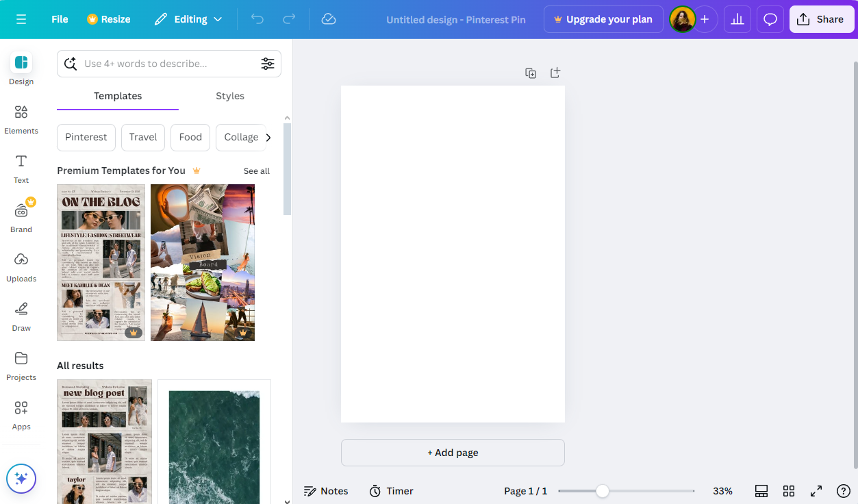Select the Travel category chip
The height and width of the screenshot is (504, 858).
(x=143, y=137)
